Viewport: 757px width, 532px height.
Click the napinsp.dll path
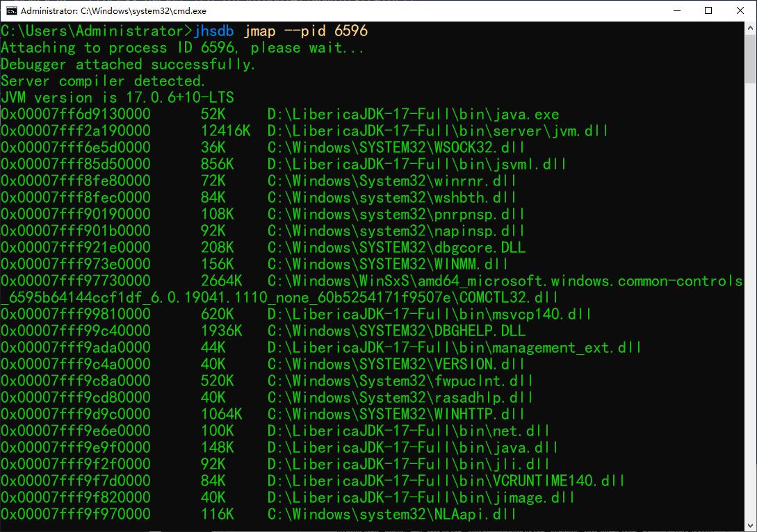coord(396,231)
